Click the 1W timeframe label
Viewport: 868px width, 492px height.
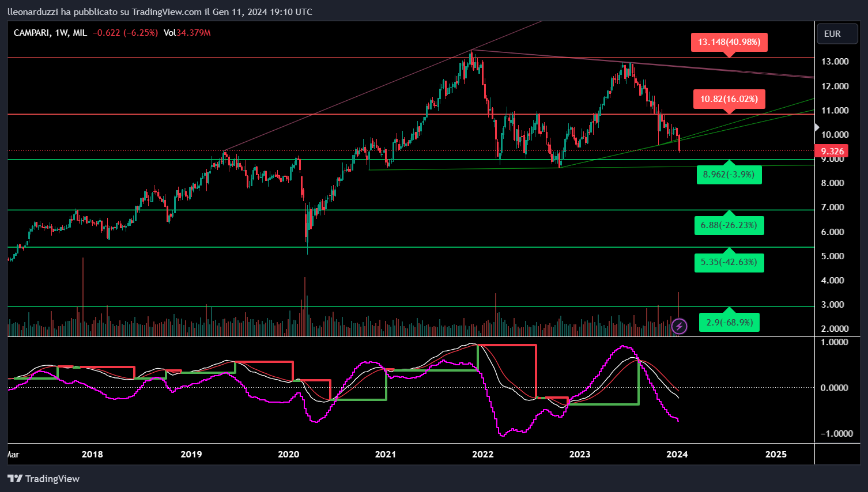62,33
